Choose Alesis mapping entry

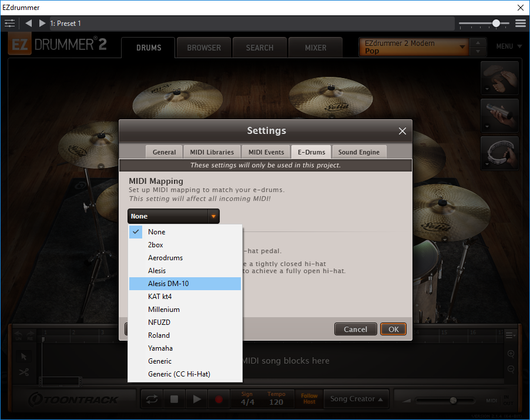pyautogui.click(x=185, y=271)
